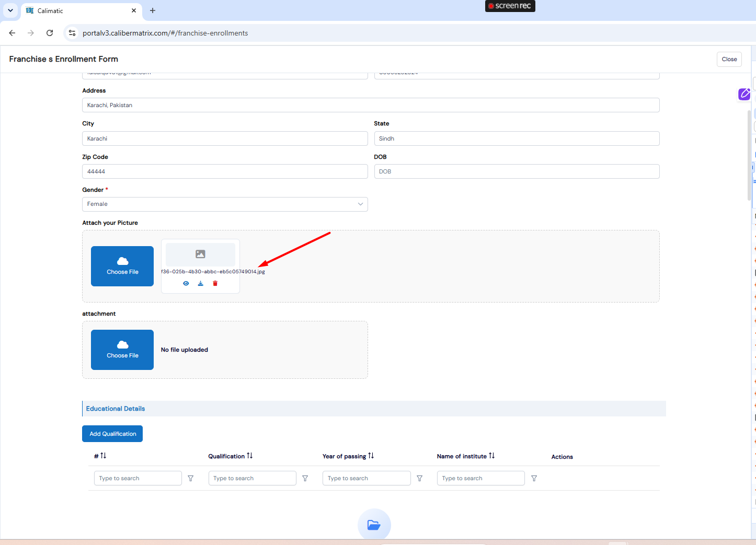Select the DOB date field

(x=517, y=171)
